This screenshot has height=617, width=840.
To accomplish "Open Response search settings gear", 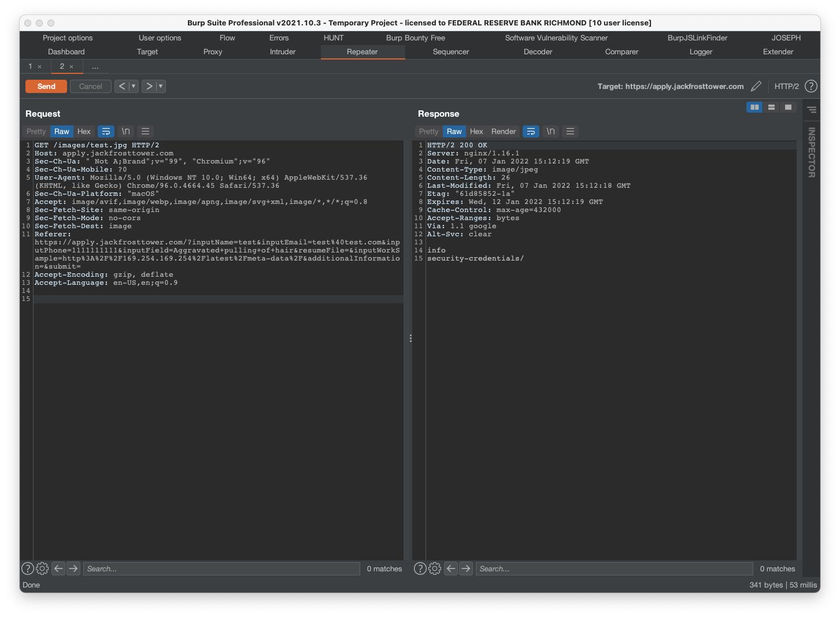I will tap(435, 568).
